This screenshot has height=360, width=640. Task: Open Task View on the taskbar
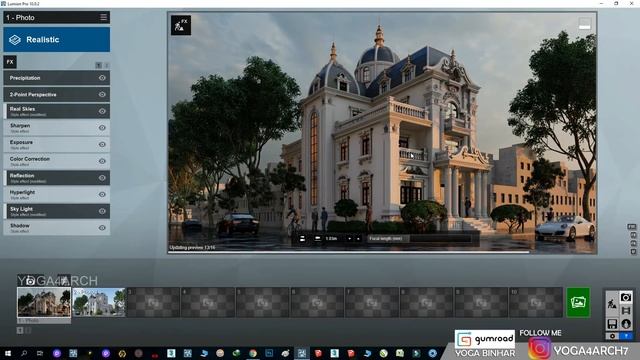[x=40, y=353]
